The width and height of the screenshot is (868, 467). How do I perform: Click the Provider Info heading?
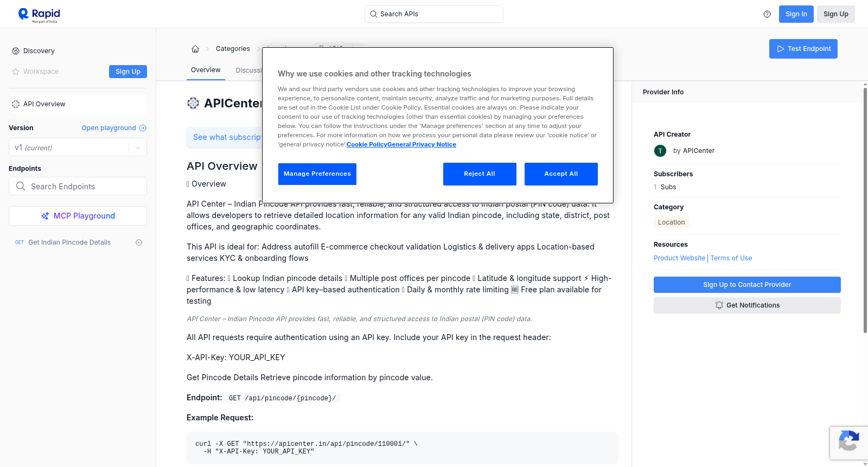(663, 92)
